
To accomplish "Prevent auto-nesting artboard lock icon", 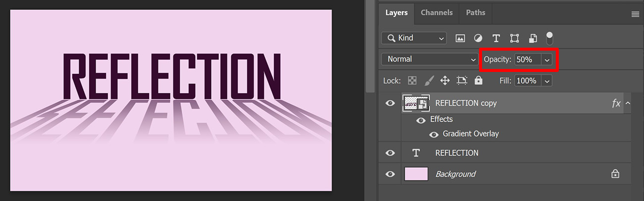I will [462, 80].
